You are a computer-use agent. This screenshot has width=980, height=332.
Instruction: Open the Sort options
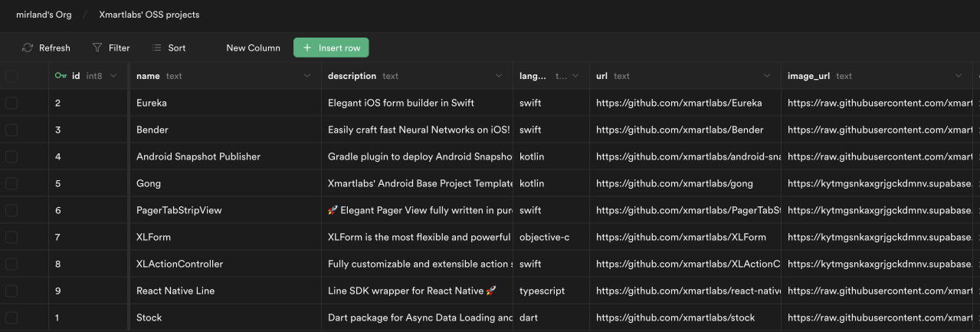coord(169,48)
